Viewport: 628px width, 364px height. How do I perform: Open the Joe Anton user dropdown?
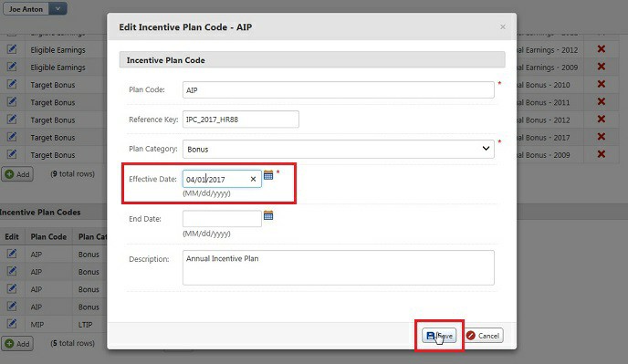pos(58,9)
